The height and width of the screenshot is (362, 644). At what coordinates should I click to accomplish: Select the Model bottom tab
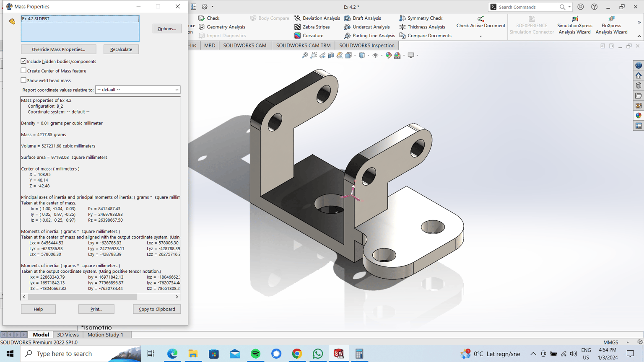[x=41, y=334]
